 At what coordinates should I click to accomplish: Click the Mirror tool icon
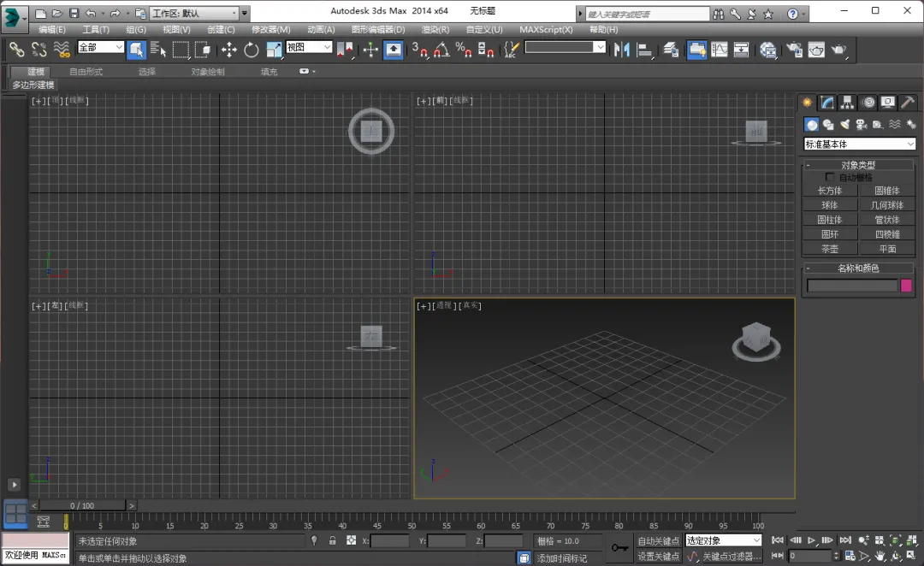(x=622, y=50)
